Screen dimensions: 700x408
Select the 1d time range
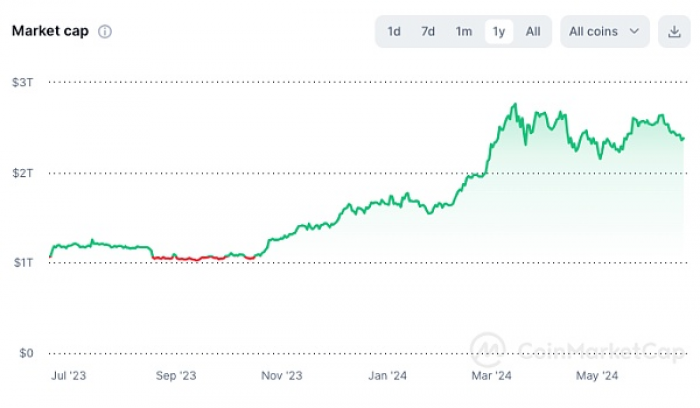[394, 32]
